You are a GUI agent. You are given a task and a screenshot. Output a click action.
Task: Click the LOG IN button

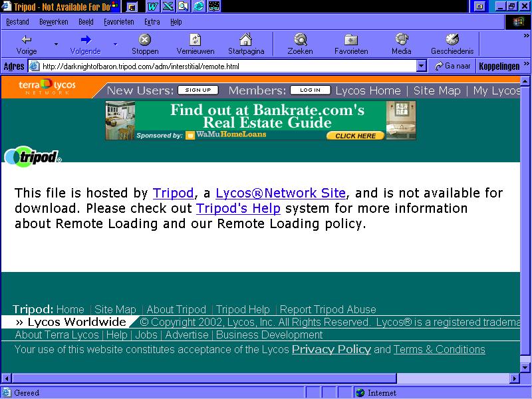pyautogui.click(x=310, y=90)
